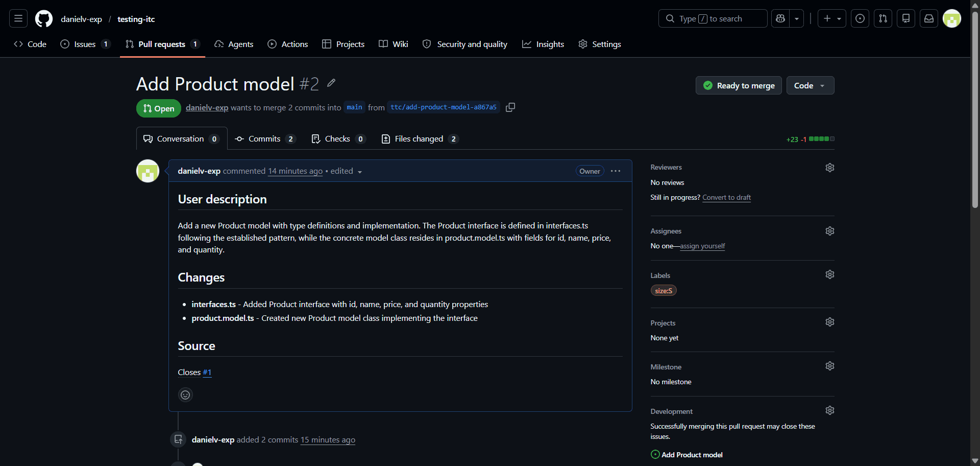Image resolution: width=980 pixels, height=466 pixels.
Task: Click the 14 minutes ago timestamp
Action: click(x=295, y=171)
